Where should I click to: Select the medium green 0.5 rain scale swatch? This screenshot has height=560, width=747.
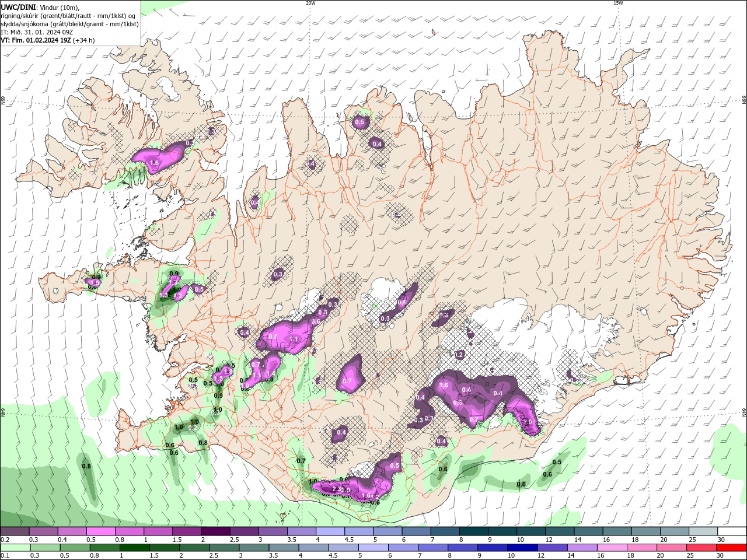coord(75,548)
